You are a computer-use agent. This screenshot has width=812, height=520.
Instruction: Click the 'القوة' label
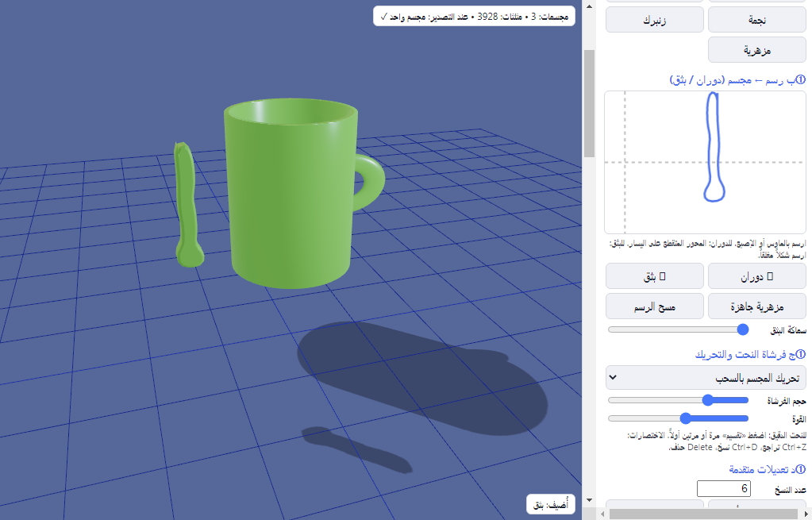tap(799, 419)
